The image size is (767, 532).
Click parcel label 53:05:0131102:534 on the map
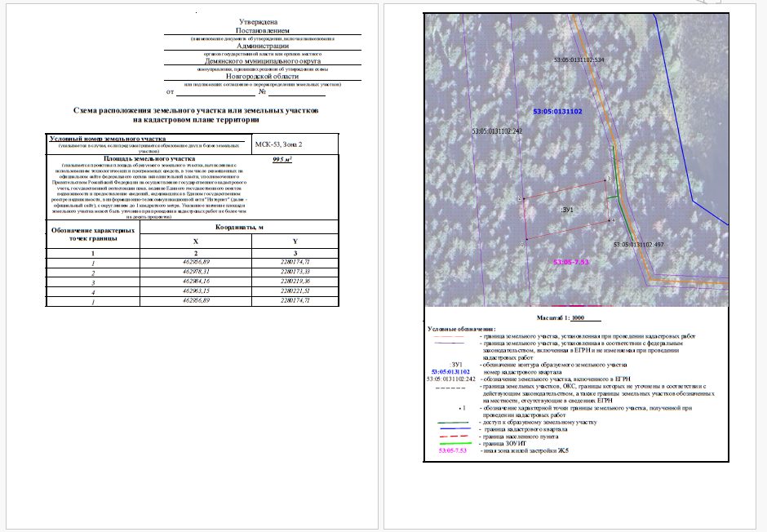579,60
